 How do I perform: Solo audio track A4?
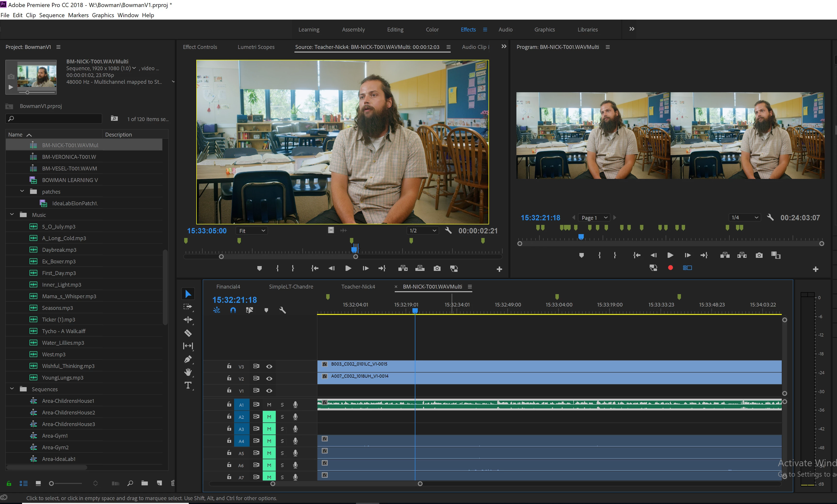[282, 441]
